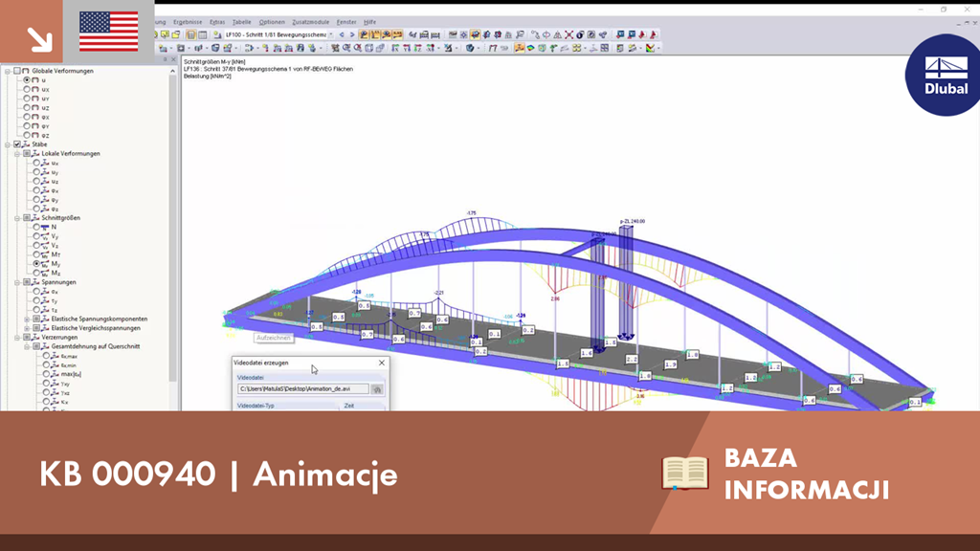Collapse the Schnittgrößen tree node
This screenshot has width=980, height=551.
17,218
